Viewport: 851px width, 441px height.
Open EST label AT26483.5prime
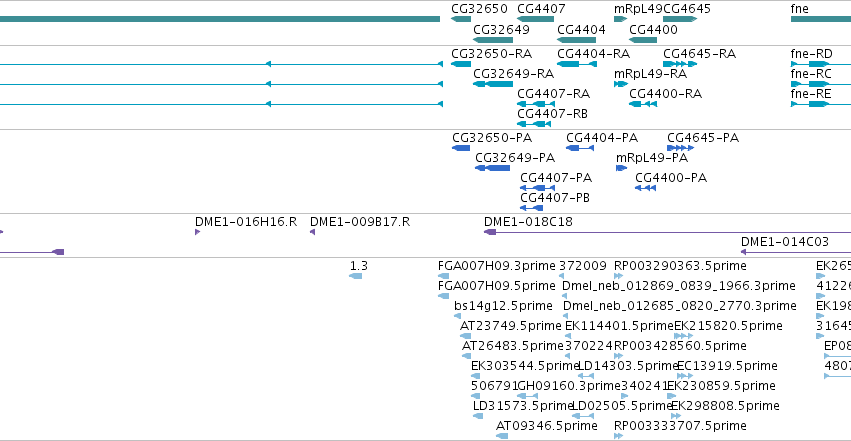[513, 346]
